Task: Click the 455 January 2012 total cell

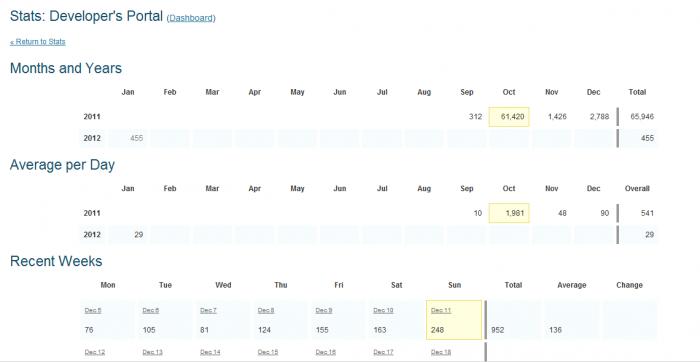Action: tap(128, 138)
